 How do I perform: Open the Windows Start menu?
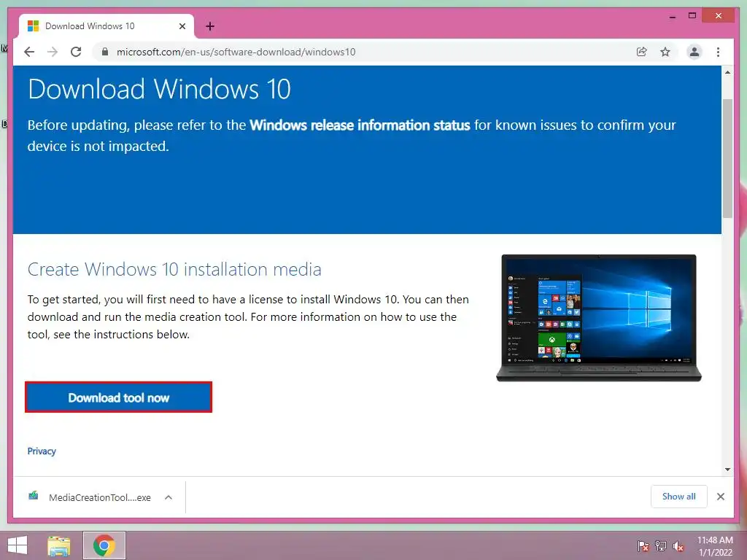[18, 545]
